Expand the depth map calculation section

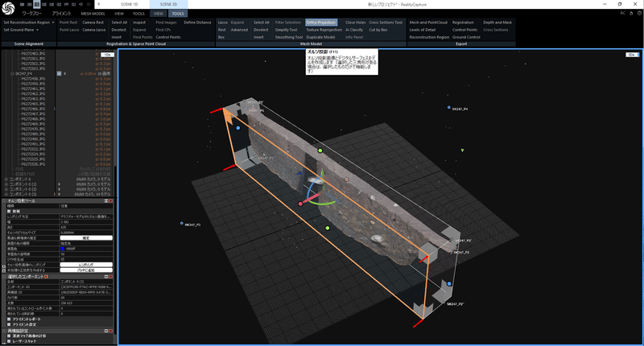tap(9, 336)
